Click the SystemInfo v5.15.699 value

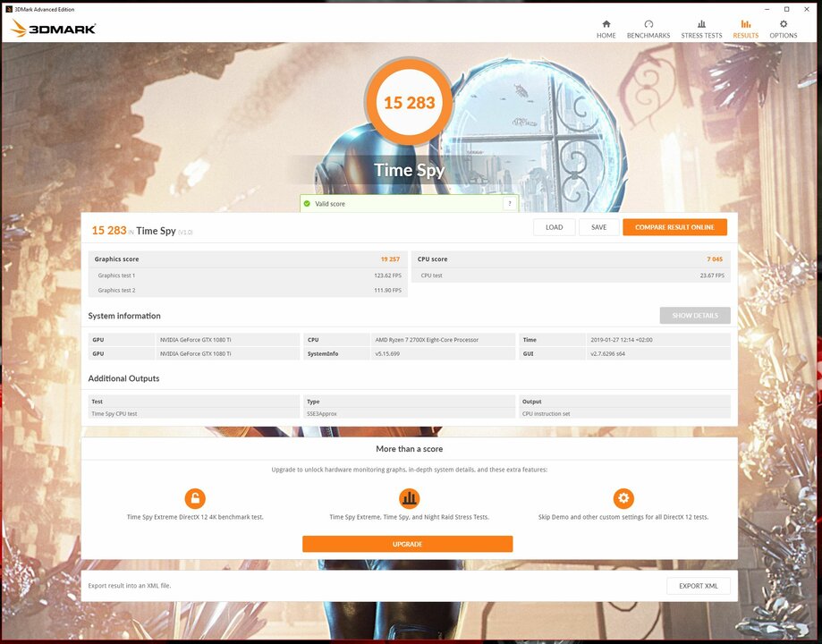(x=387, y=354)
